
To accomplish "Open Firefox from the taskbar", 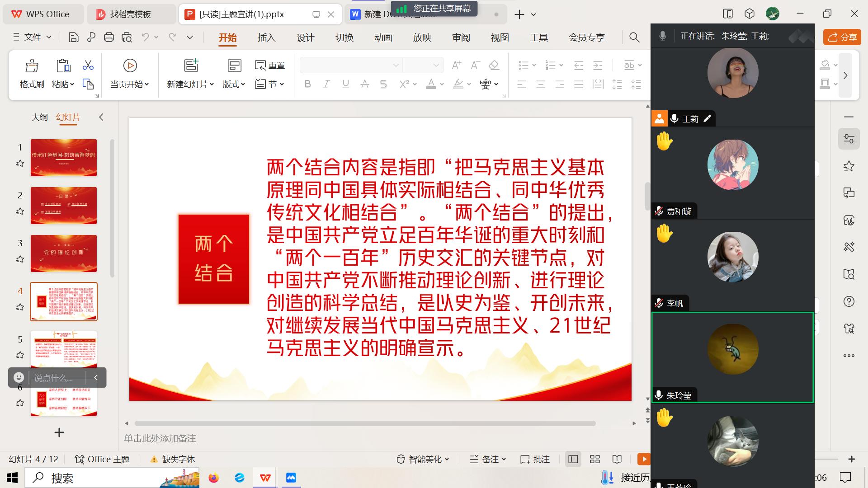I will coord(213,478).
